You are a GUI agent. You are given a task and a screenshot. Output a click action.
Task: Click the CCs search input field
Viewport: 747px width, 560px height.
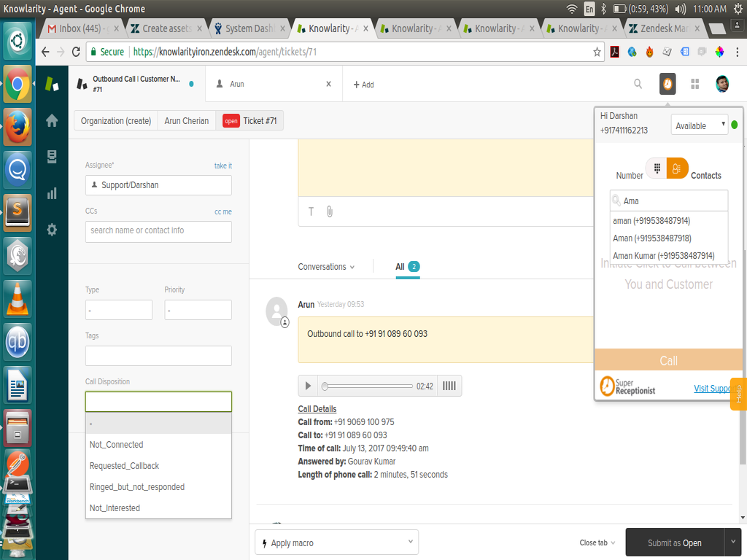tap(158, 231)
